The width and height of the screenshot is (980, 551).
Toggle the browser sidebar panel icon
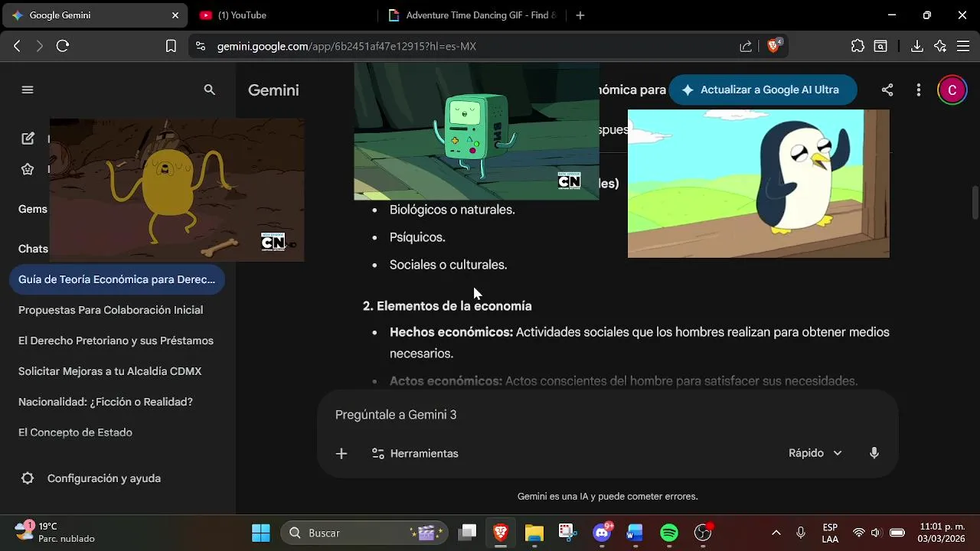880,46
